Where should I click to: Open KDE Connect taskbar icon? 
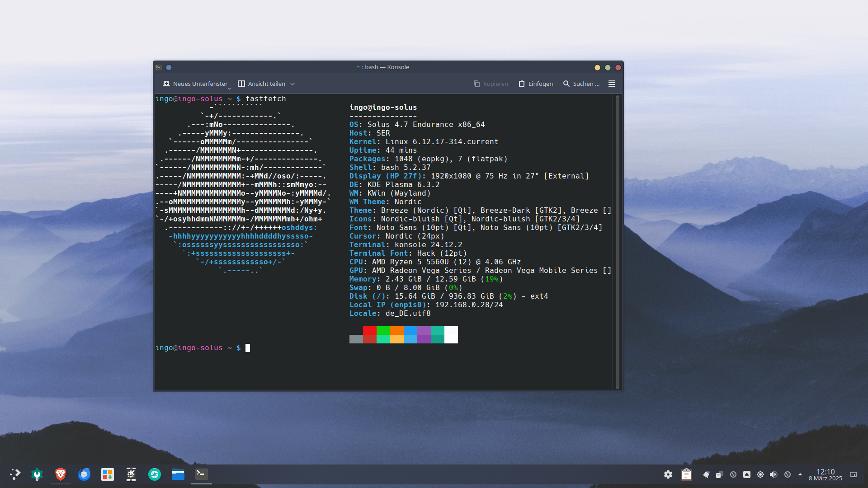pyautogui.click(x=131, y=474)
